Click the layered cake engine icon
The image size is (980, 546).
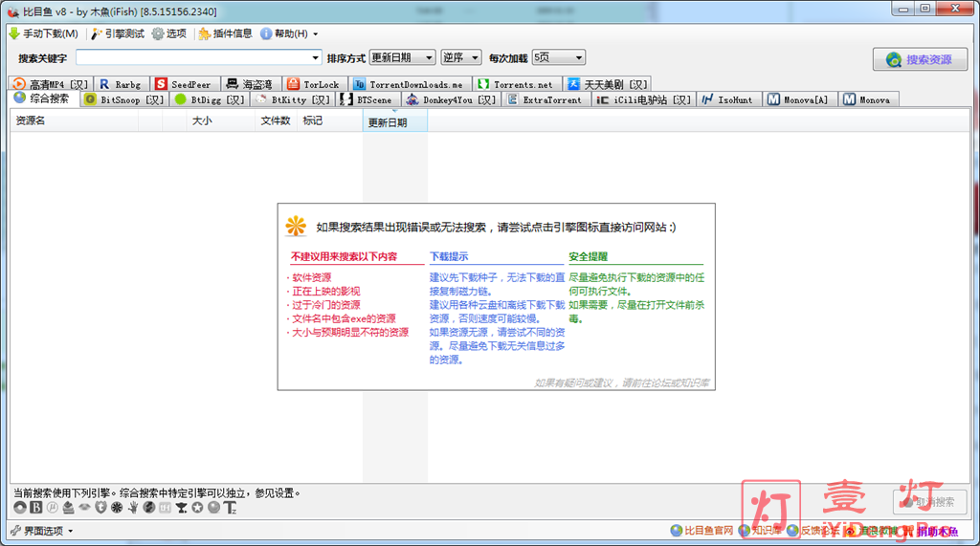tap(68, 508)
